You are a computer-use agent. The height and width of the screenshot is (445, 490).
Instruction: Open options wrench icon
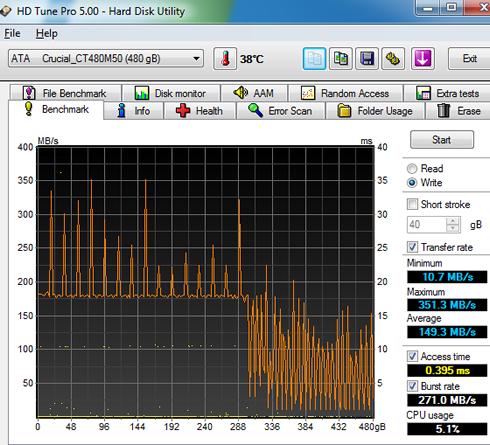pos(393,59)
